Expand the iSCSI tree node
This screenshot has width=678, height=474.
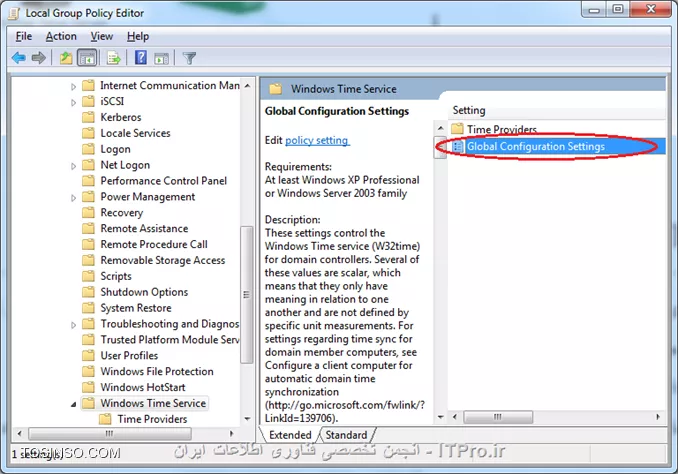pyautogui.click(x=74, y=102)
